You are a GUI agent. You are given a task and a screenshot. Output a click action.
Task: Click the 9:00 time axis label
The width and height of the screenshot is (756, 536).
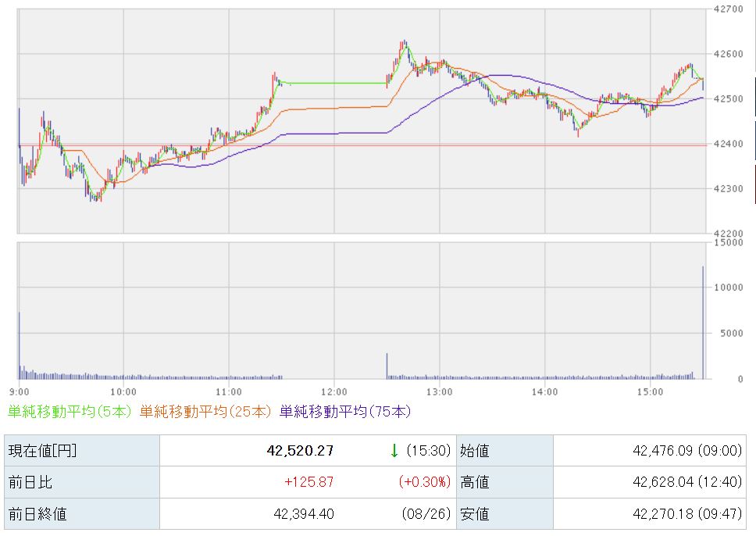(20, 391)
